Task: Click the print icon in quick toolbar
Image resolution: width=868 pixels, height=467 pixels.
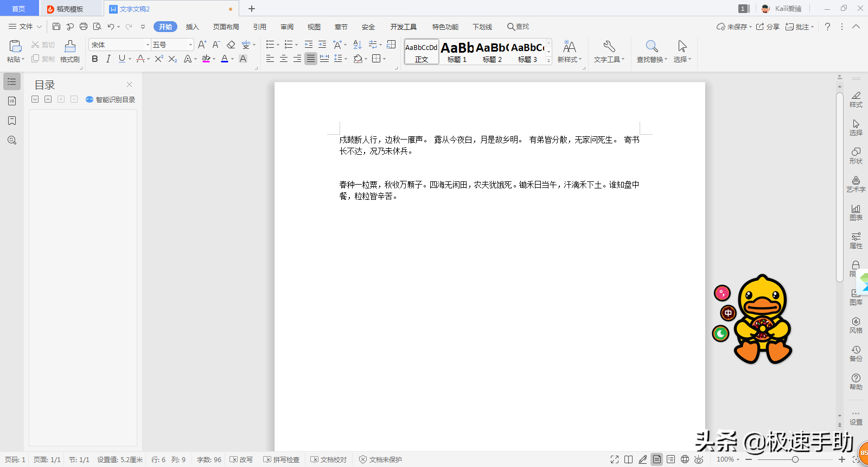Action: pyautogui.click(x=84, y=27)
